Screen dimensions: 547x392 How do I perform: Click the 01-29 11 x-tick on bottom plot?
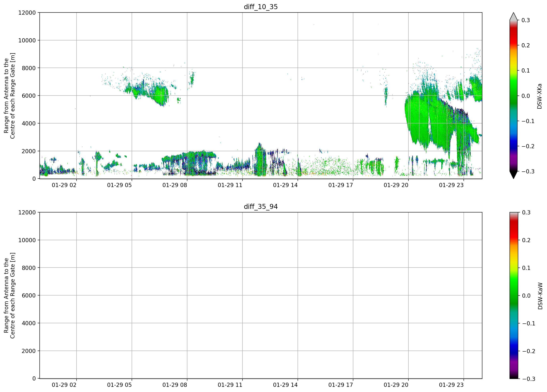click(x=230, y=385)
